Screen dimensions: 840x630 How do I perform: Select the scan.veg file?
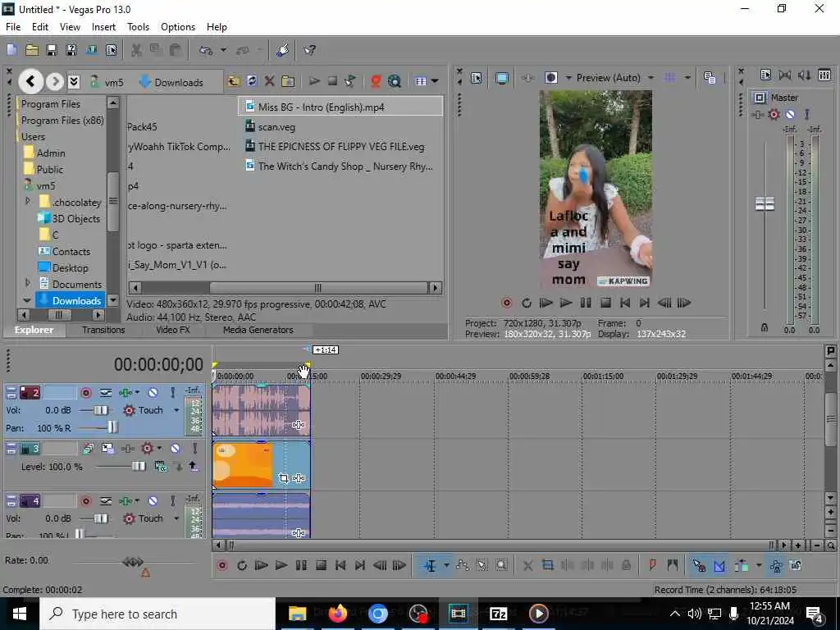coord(276,127)
